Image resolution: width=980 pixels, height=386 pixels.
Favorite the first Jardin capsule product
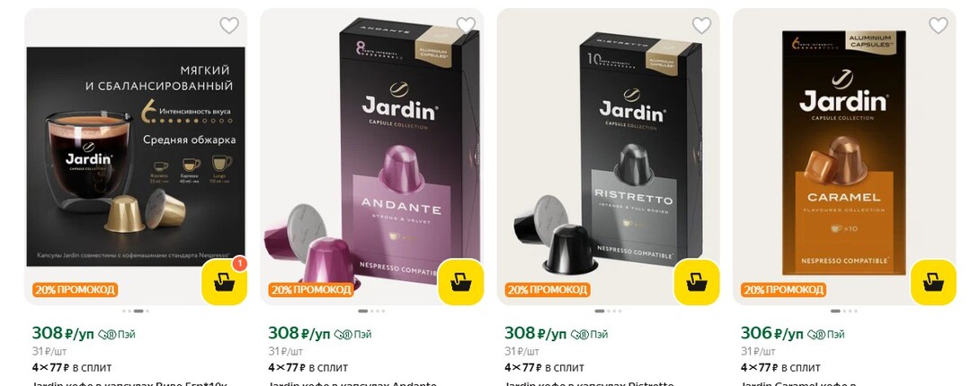229,25
